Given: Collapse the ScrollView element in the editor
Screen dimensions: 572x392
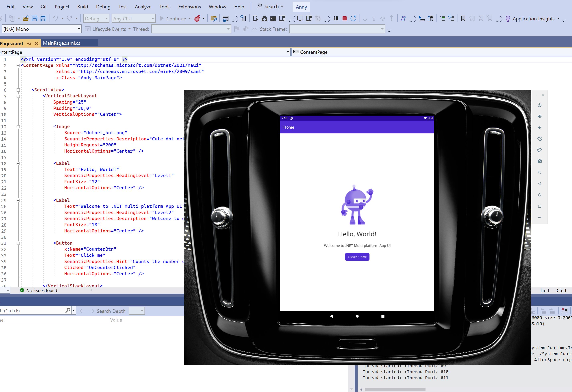Looking at the screenshot, I should click(x=18, y=90).
